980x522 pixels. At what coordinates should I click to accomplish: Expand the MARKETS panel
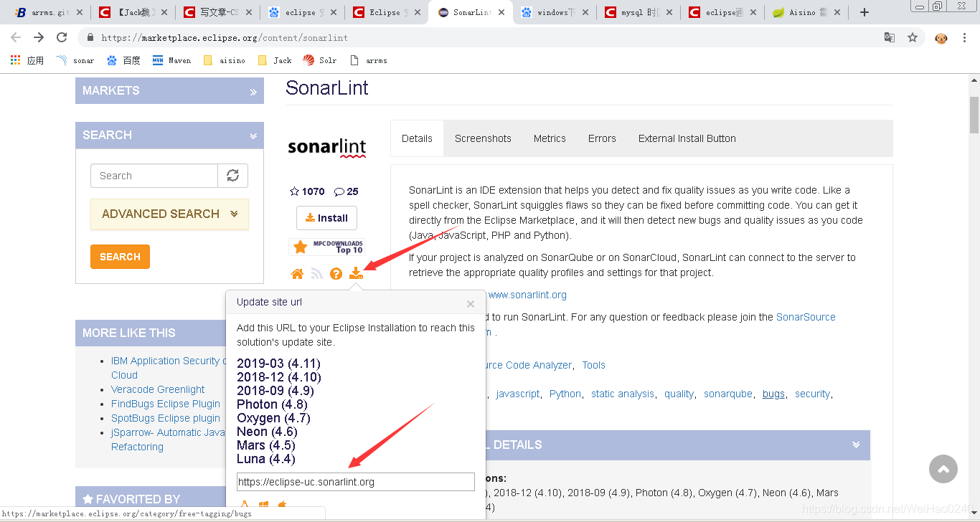169,91
